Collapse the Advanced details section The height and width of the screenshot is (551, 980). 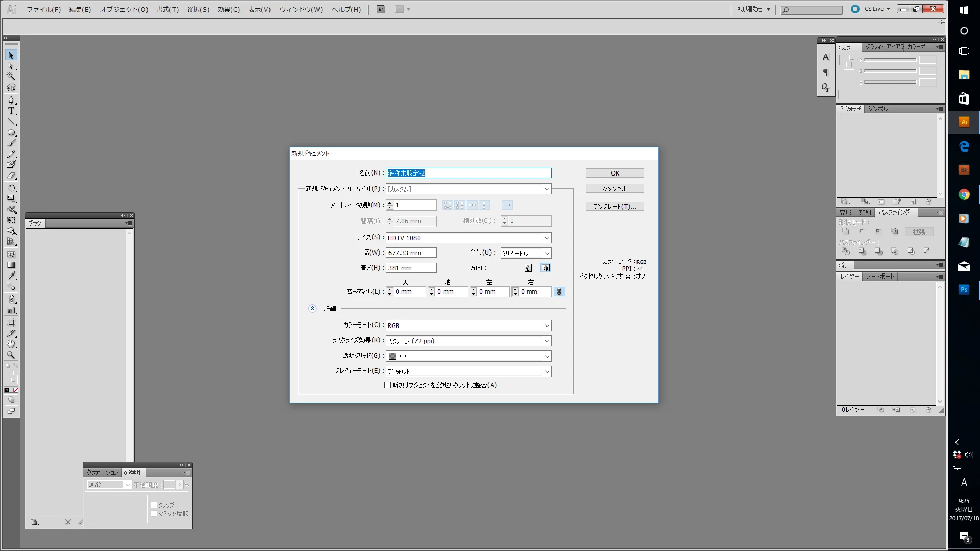(x=312, y=308)
